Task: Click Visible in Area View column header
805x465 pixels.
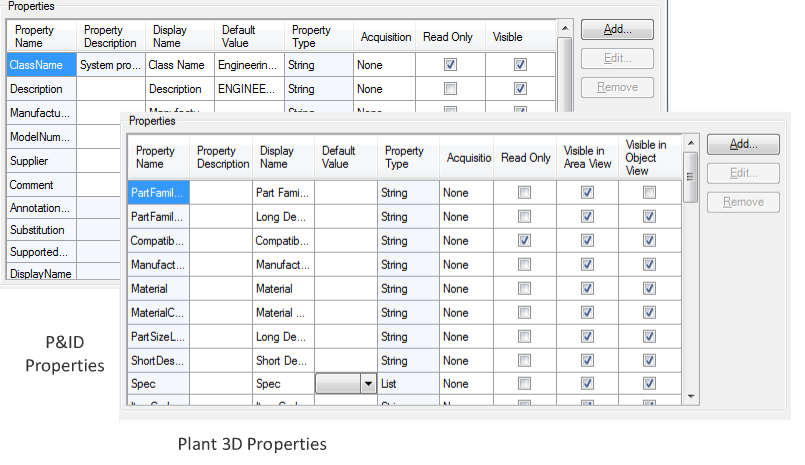Action: [587, 157]
